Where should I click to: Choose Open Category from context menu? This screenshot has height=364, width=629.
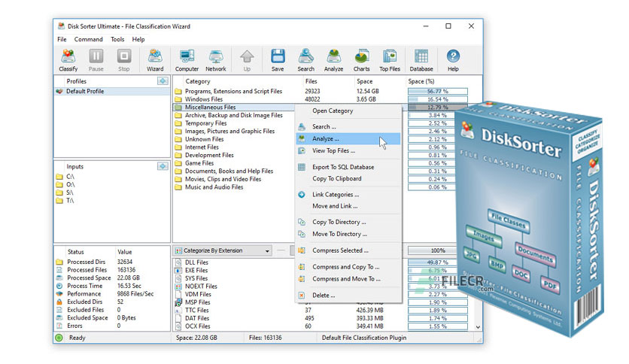[x=348, y=111]
